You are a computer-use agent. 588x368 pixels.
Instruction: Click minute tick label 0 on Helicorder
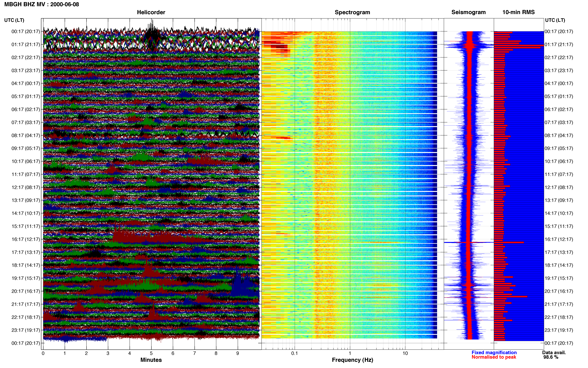tap(43, 353)
